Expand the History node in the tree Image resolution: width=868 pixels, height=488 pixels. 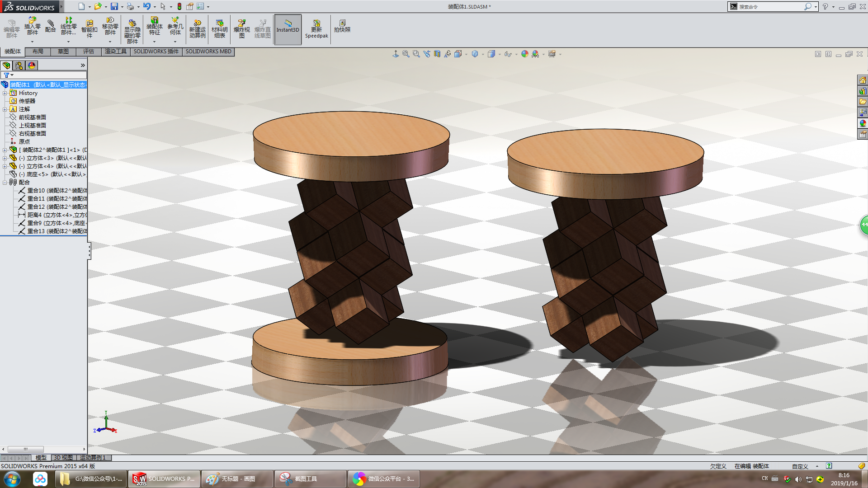5,93
